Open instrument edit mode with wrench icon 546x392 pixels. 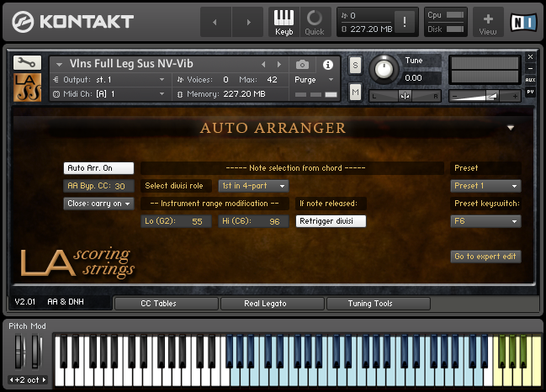point(27,62)
